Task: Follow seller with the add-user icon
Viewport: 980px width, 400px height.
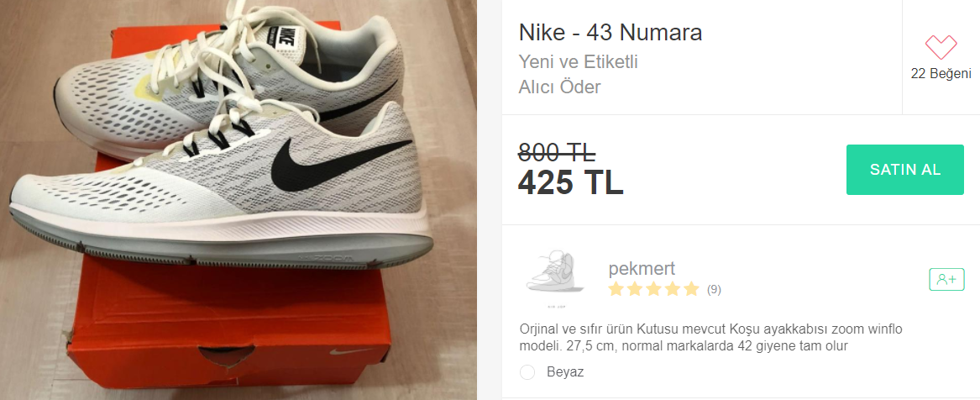Action: pyautogui.click(x=947, y=279)
